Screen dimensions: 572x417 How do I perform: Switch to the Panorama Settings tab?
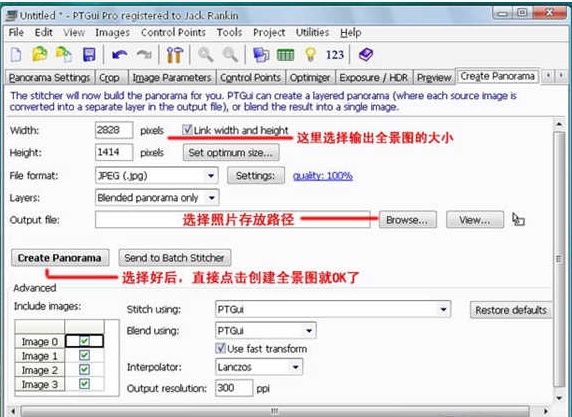pyautogui.click(x=50, y=77)
